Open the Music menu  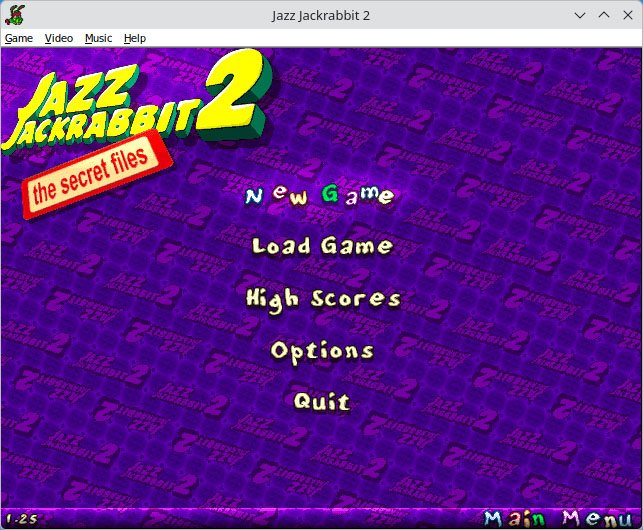click(98, 38)
